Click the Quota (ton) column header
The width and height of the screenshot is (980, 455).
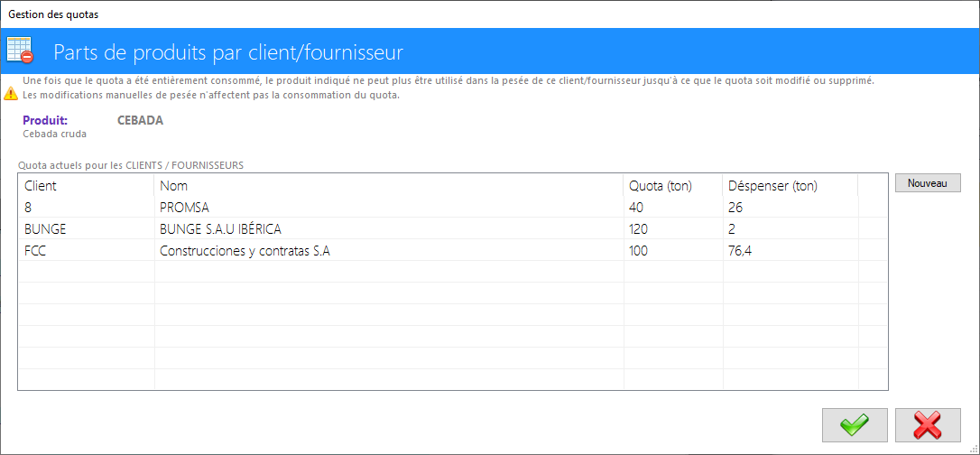pyautogui.click(x=673, y=186)
